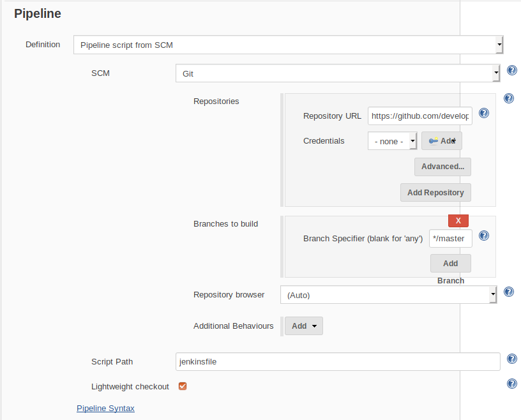This screenshot has height=420, width=521.
Task: Disable the Lightweight checkout checkbox
Action: (x=182, y=386)
